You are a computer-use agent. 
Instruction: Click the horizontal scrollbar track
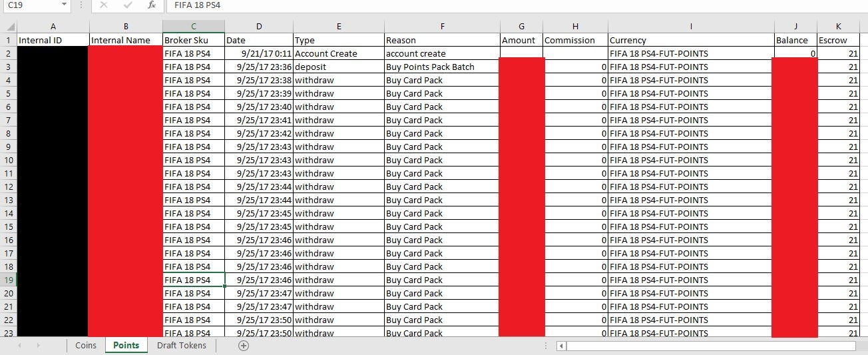(x=711, y=346)
